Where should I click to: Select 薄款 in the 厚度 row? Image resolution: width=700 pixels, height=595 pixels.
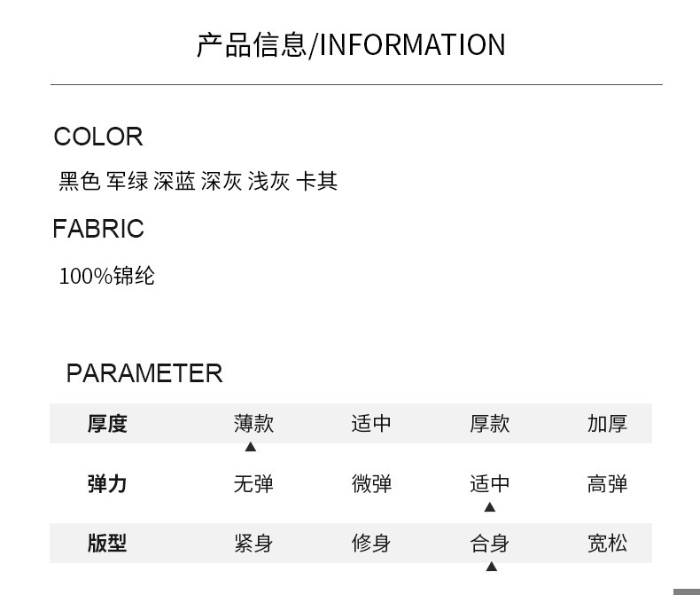(253, 424)
